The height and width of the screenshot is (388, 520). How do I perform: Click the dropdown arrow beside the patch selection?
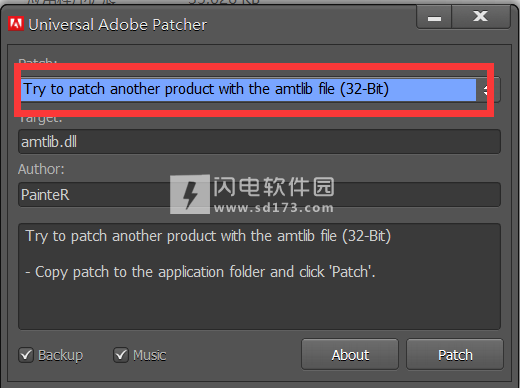[x=488, y=90]
